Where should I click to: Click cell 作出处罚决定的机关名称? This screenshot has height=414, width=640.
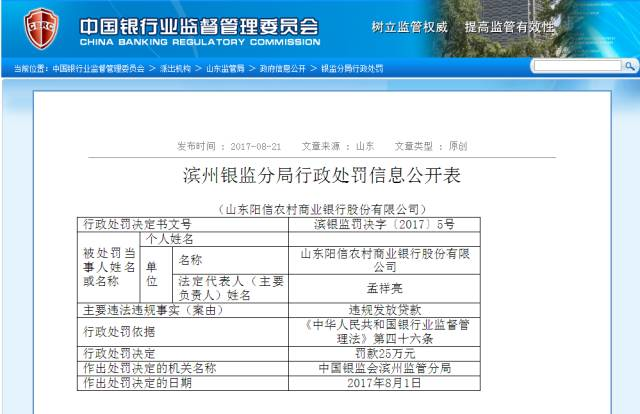click(x=183, y=368)
